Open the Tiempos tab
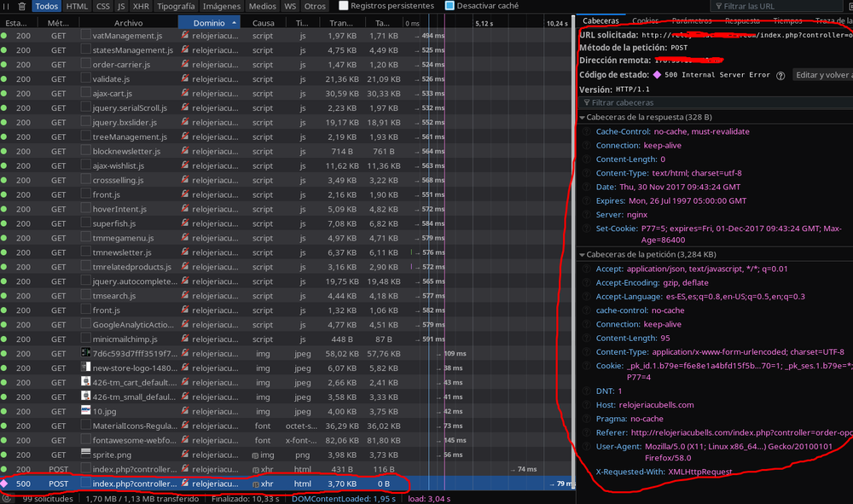 (x=786, y=20)
